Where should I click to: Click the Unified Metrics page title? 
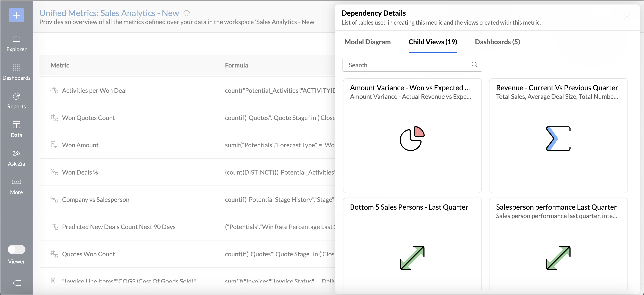click(x=109, y=13)
